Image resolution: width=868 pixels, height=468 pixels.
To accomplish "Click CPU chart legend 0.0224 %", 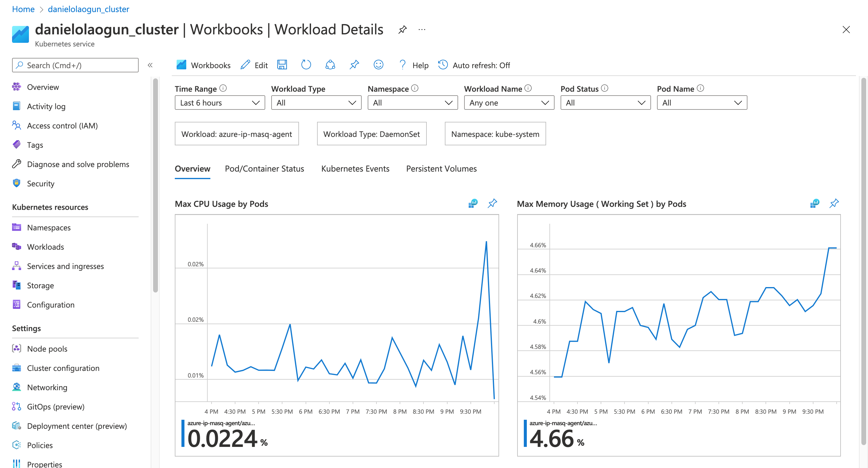I will click(225, 434).
